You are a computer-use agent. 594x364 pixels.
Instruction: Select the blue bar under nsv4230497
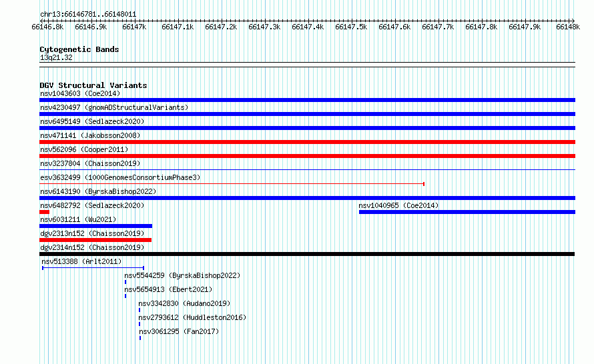pyautogui.click(x=307, y=114)
